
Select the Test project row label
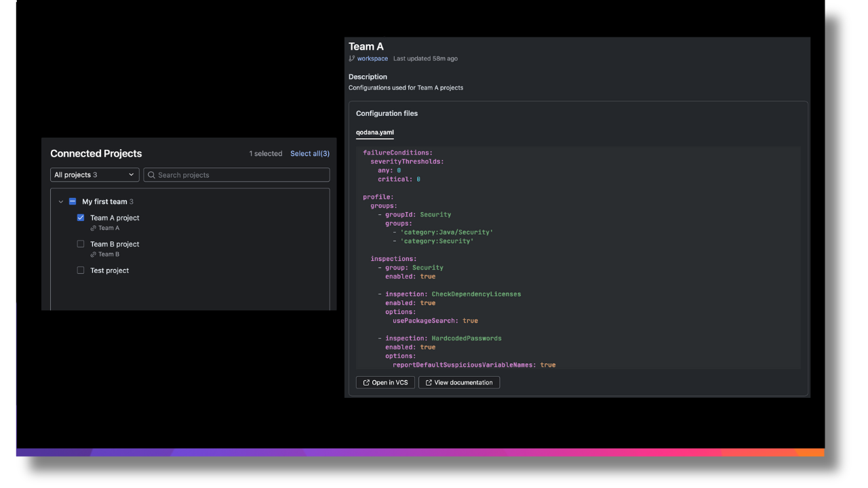pyautogui.click(x=109, y=270)
